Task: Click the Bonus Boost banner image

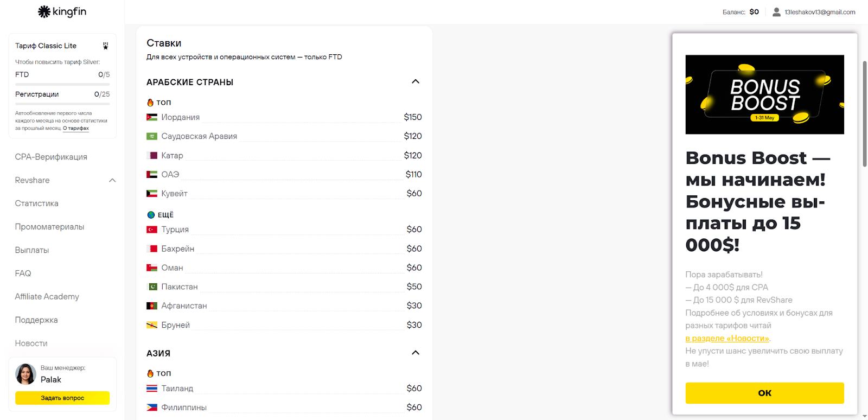Action: 764,94
